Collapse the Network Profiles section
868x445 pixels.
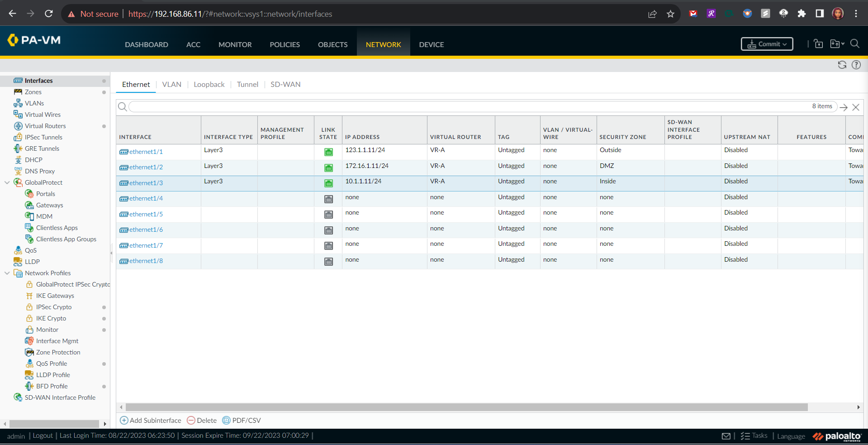[x=6, y=273]
